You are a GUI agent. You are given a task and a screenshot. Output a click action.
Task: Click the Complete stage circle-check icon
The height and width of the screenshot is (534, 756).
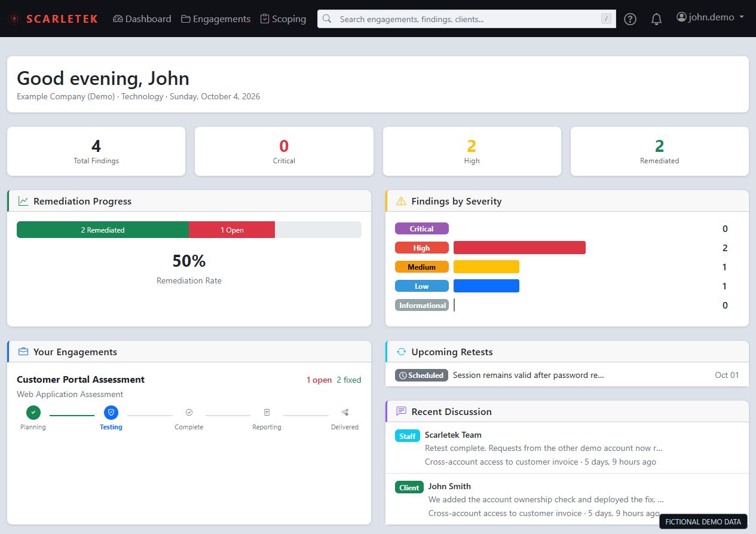[x=189, y=412]
